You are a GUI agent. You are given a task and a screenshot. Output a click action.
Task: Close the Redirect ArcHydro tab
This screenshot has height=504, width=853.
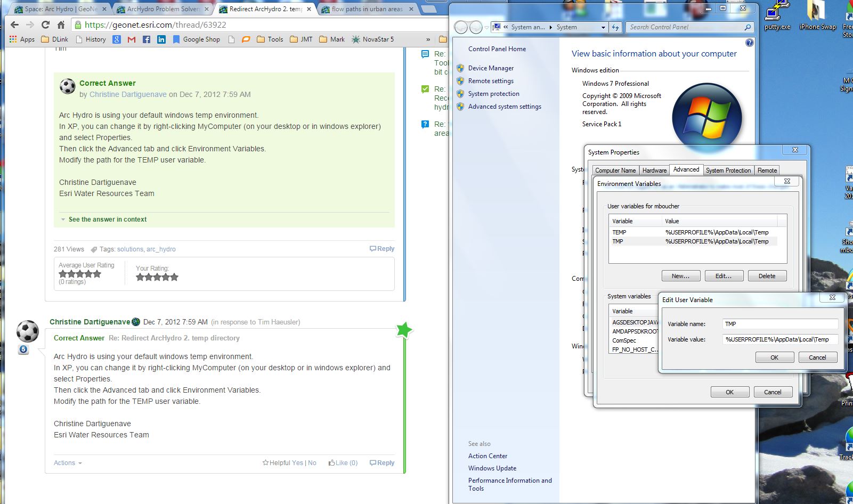click(x=309, y=9)
